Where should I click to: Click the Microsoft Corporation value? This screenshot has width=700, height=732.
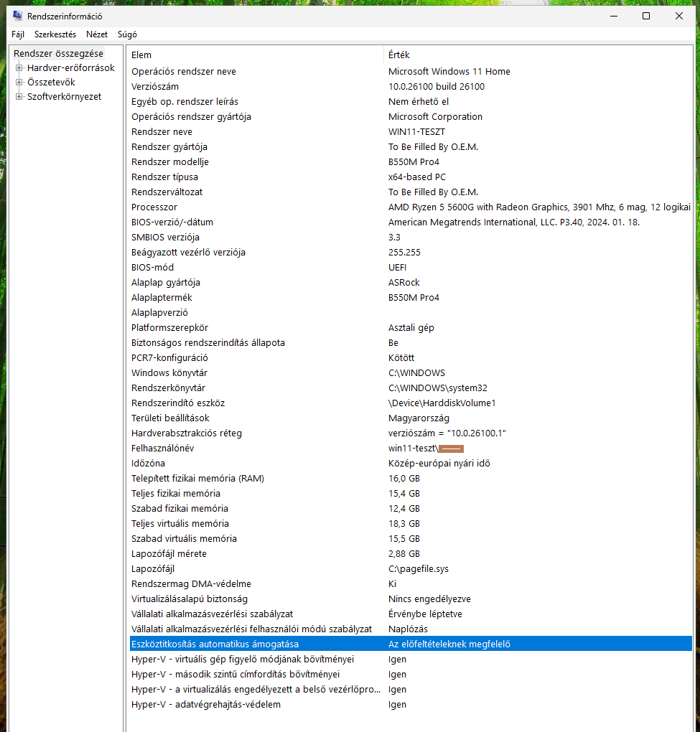pyautogui.click(x=435, y=117)
